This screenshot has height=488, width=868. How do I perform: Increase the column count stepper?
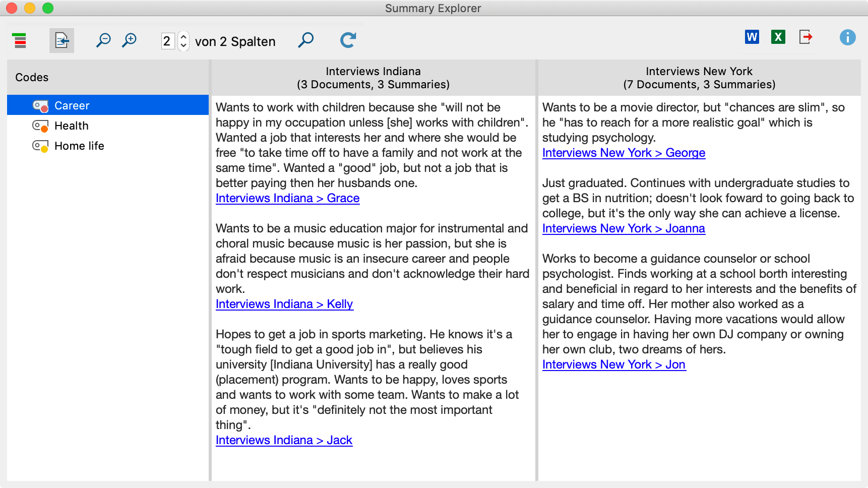[183, 36]
